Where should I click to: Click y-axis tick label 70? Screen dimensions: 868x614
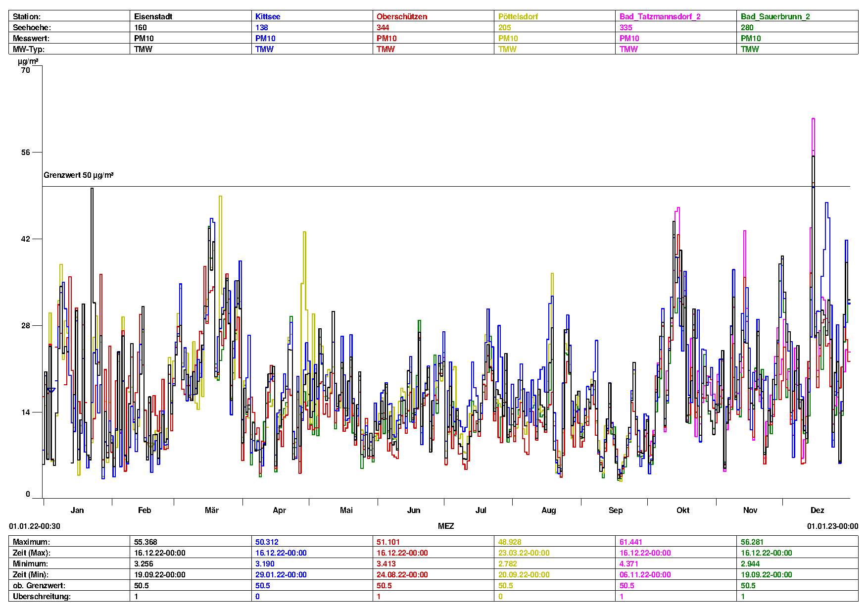coord(26,70)
